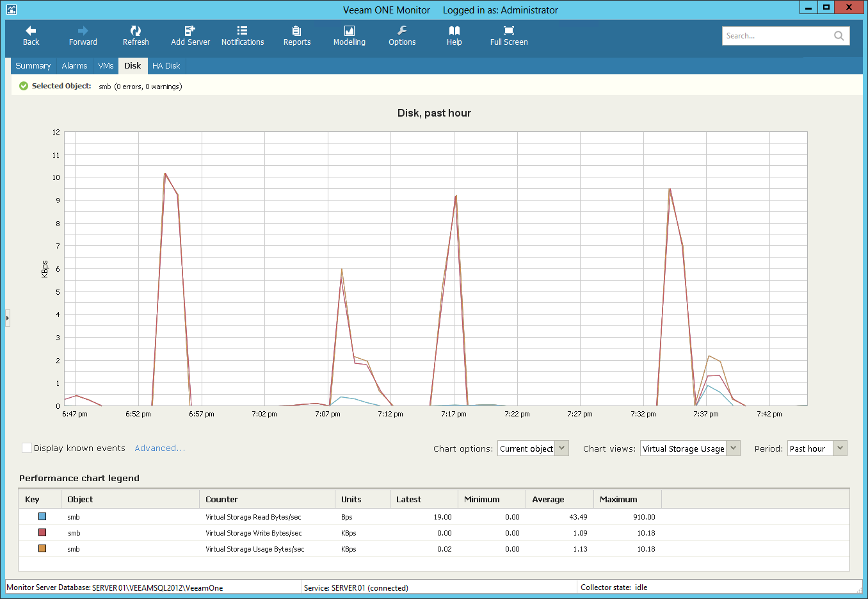Open the Advanced... link
This screenshot has width=868, height=599.
(160, 448)
